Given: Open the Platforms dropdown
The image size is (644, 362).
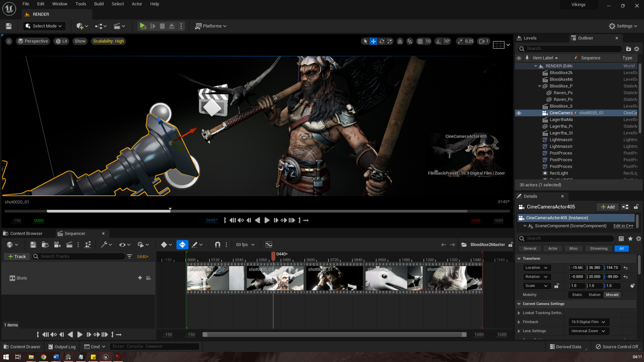Looking at the screenshot, I should pyautogui.click(x=211, y=26).
